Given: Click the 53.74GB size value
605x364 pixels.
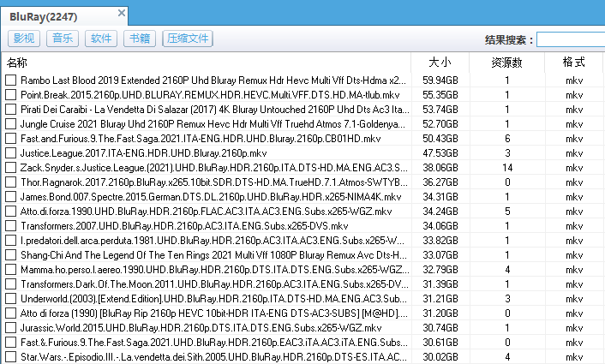Looking at the screenshot, I should pos(440,110).
